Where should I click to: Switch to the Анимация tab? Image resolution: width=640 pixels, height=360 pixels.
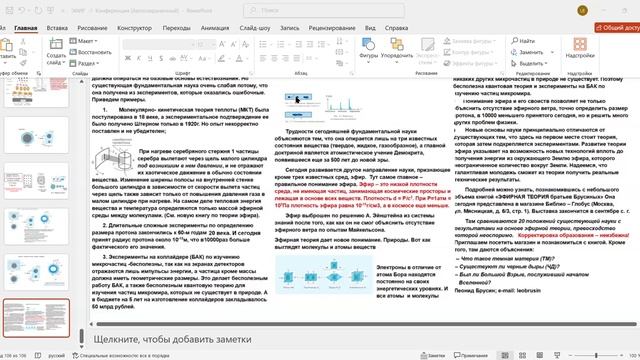(x=215, y=28)
